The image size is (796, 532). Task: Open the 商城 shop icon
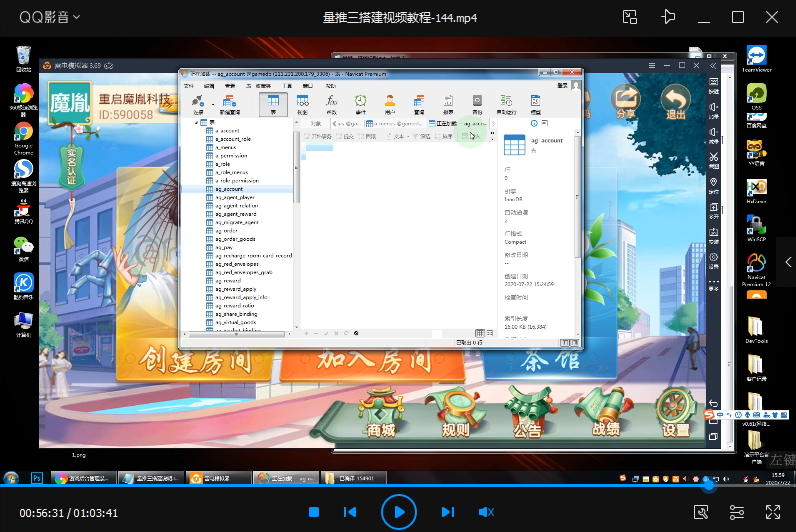point(381,413)
